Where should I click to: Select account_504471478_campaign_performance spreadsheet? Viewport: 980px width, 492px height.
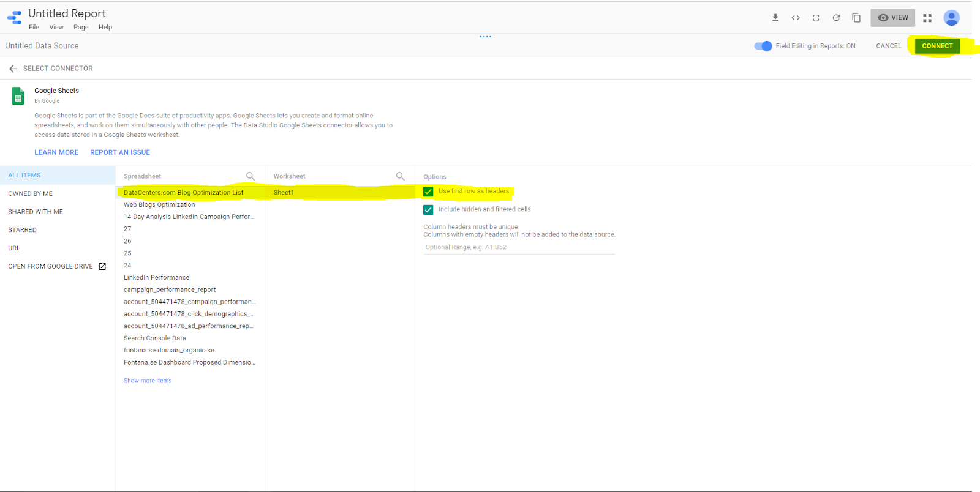(190, 302)
